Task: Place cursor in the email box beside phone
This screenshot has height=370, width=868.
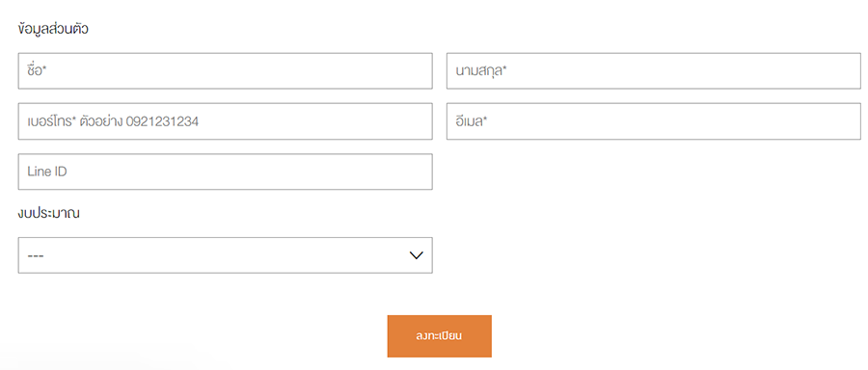Action: (x=654, y=121)
